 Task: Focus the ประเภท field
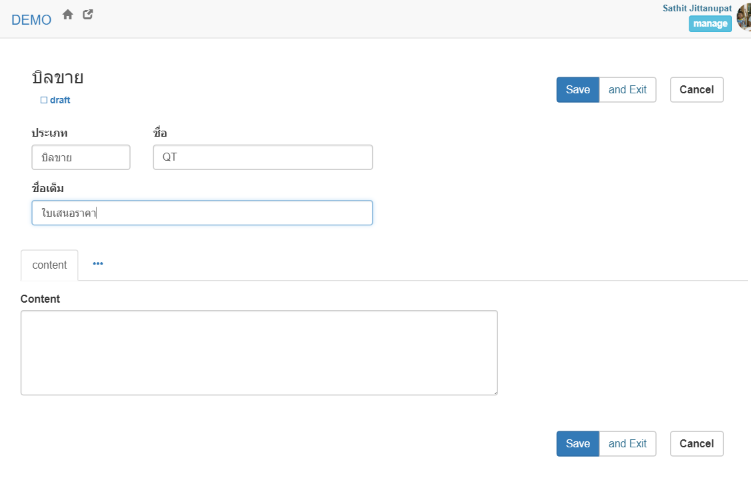coord(81,158)
